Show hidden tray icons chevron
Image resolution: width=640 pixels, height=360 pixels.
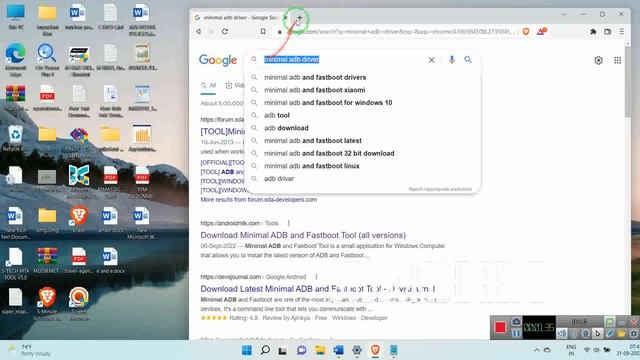coord(537,350)
